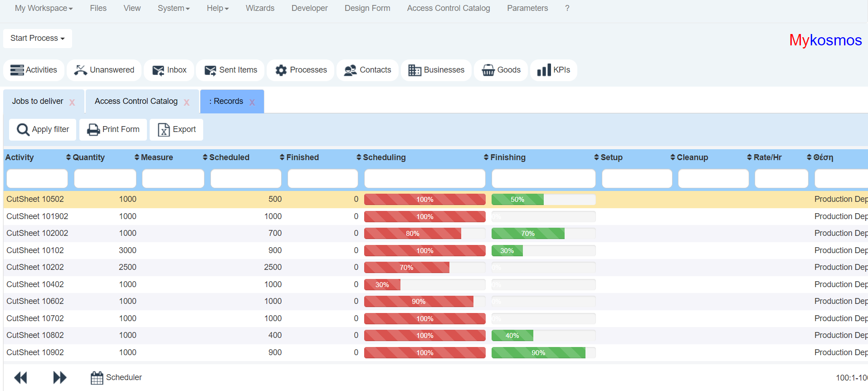Image resolution: width=868 pixels, height=391 pixels.
Task: Expand the Help menu
Action: tap(218, 8)
